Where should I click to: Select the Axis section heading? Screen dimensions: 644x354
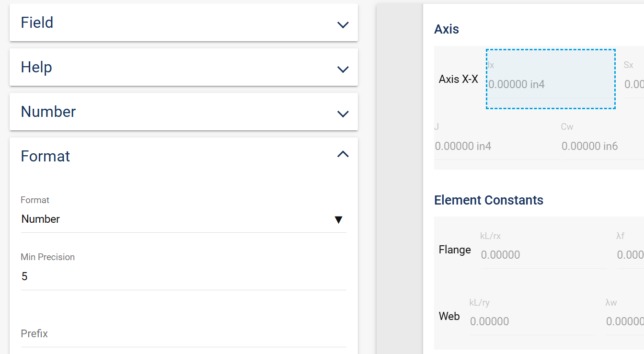(447, 29)
